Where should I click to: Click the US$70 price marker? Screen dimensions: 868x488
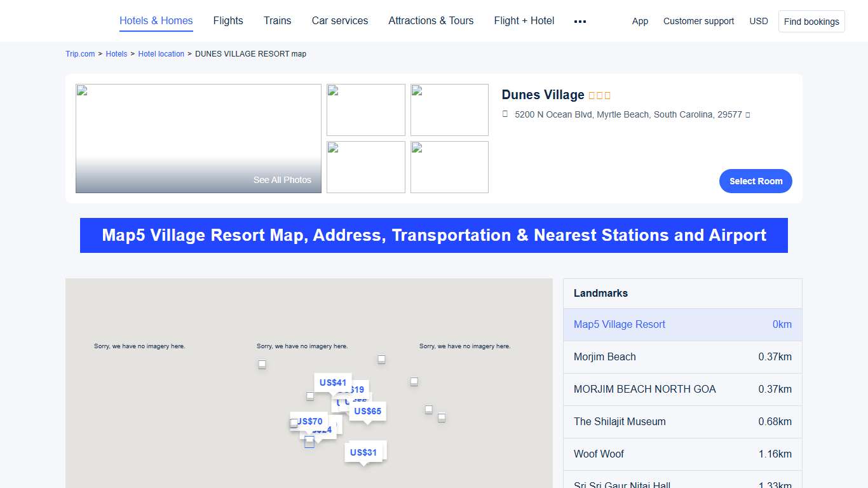tap(309, 421)
